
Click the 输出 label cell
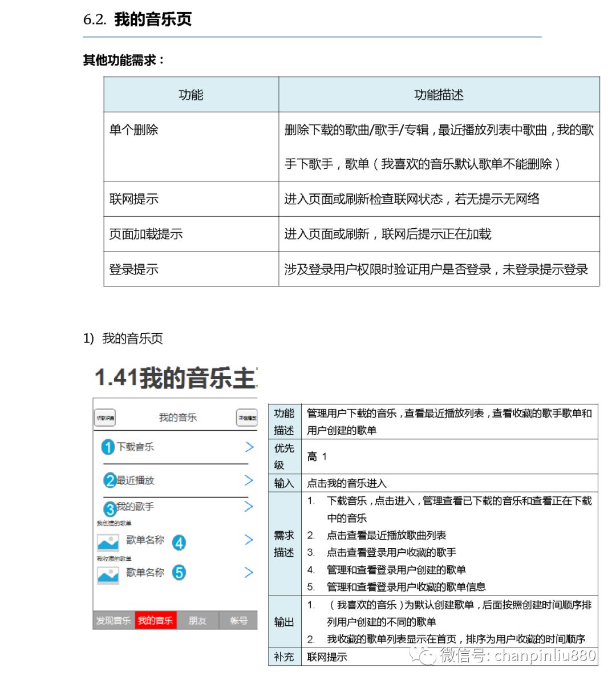coord(285,622)
